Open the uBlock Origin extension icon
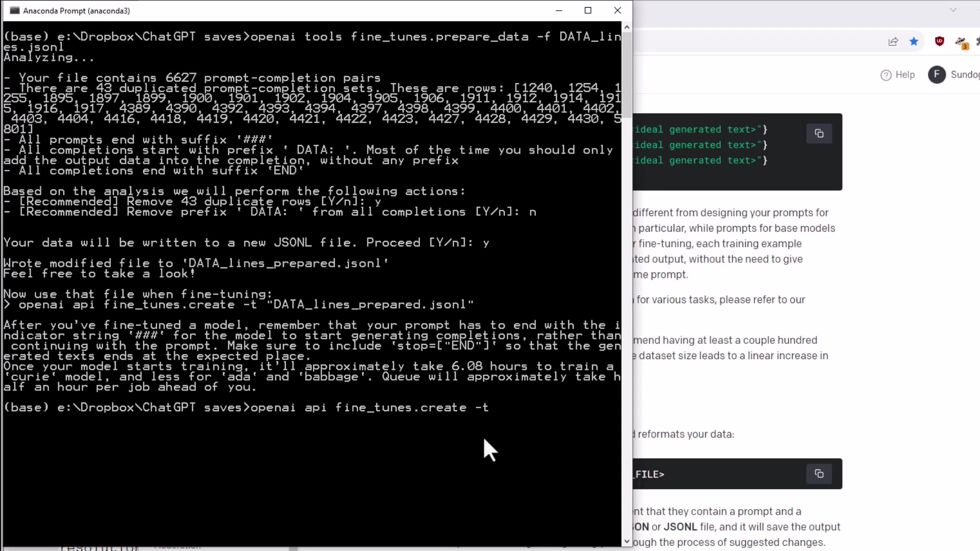The height and width of the screenshot is (551, 980). [x=939, y=41]
